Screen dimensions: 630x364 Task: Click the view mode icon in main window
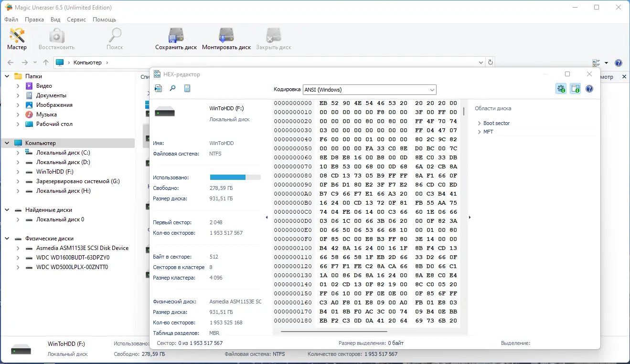pyautogui.click(x=596, y=63)
